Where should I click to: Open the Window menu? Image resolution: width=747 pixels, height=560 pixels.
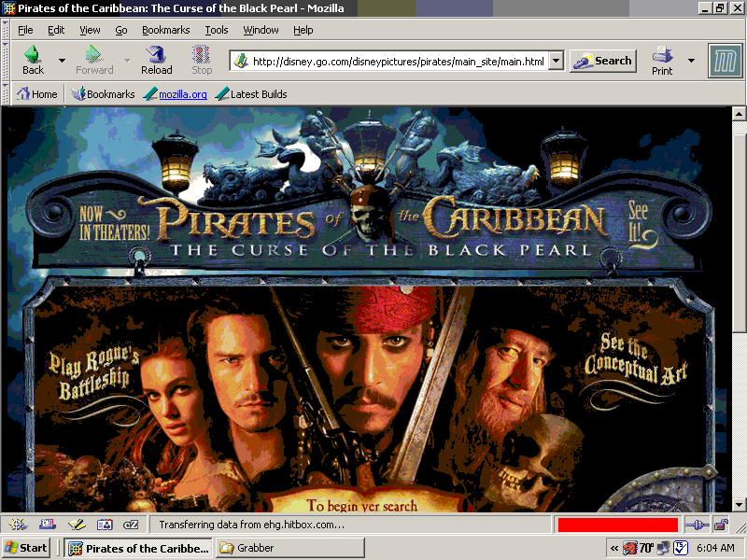(x=261, y=30)
